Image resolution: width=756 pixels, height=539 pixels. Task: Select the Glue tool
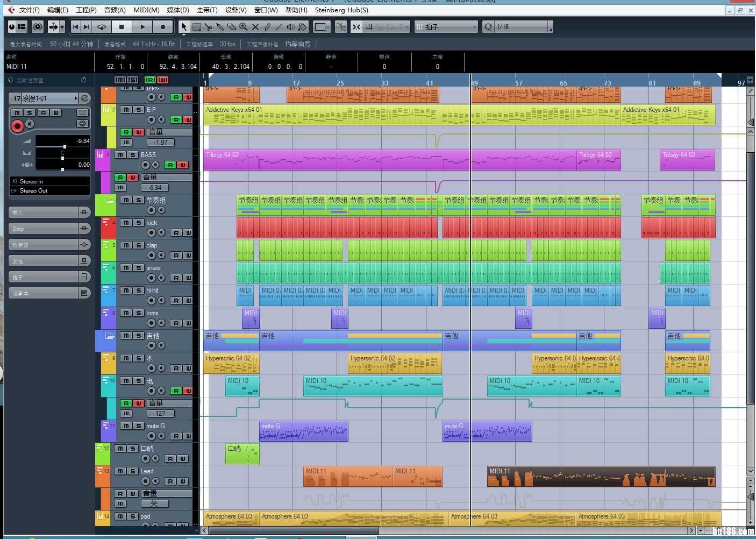220,26
